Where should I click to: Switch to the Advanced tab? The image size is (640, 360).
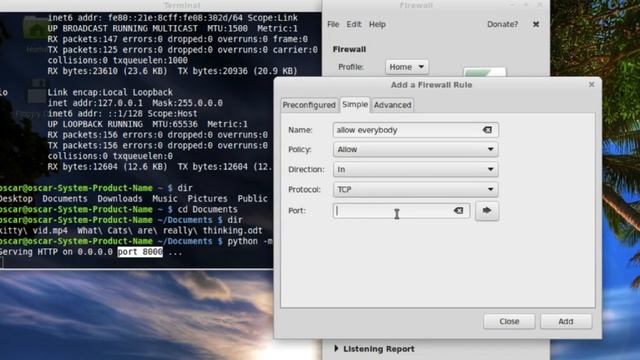coord(393,105)
